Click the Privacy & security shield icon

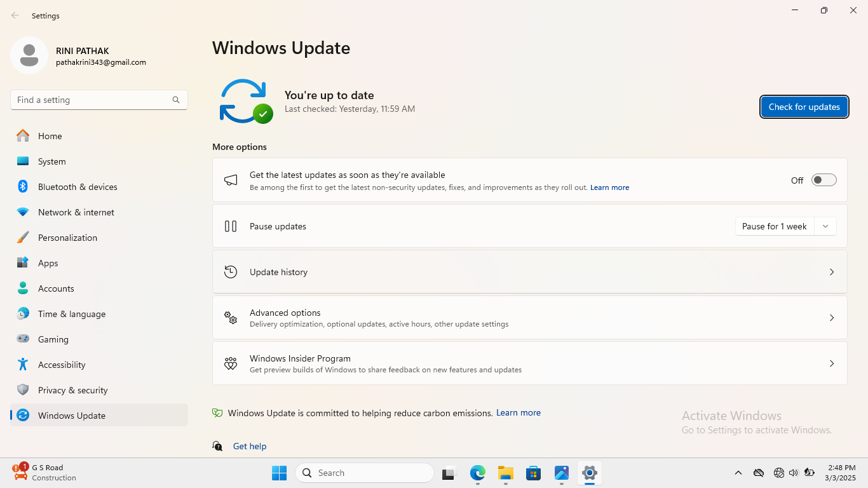coord(23,390)
